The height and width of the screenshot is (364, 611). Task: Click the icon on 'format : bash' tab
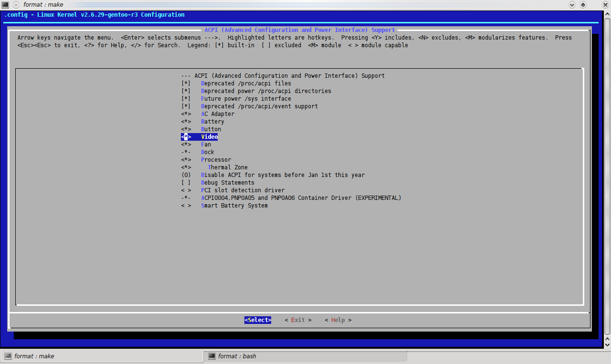212,356
